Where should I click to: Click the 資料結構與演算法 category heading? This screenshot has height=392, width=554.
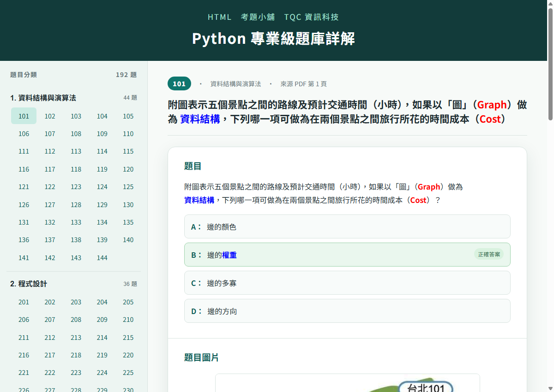(x=43, y=98)
